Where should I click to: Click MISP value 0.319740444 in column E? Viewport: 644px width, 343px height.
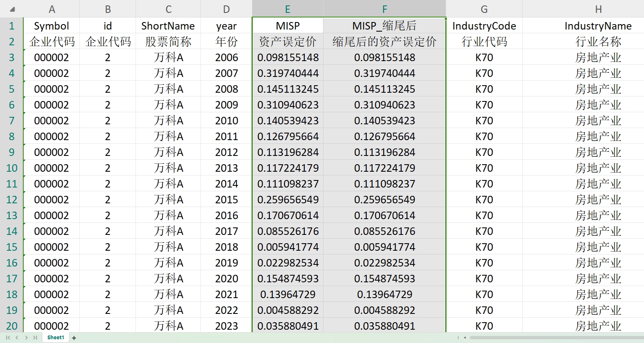pos(288,73)
